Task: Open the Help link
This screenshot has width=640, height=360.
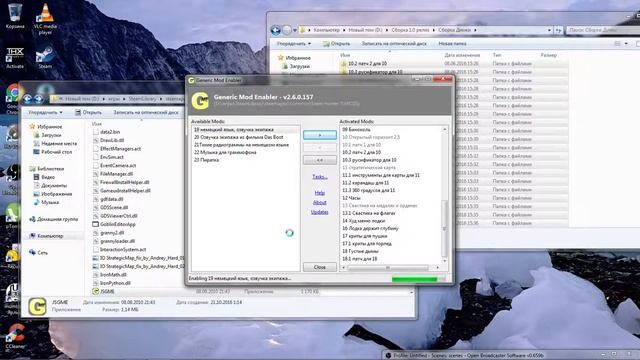Action: pyautogui.click(x=320, y=193)
